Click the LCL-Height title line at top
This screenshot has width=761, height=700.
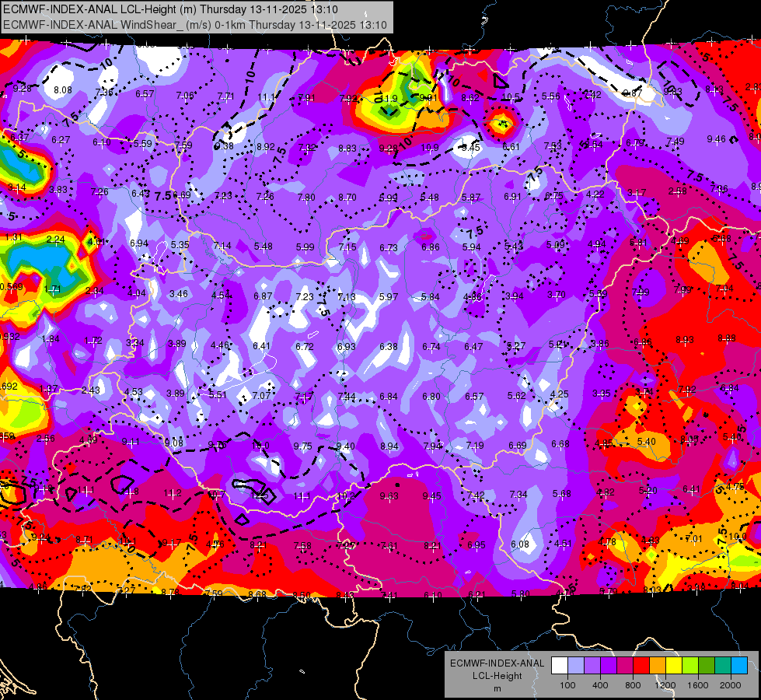click(x=170, y=9)
